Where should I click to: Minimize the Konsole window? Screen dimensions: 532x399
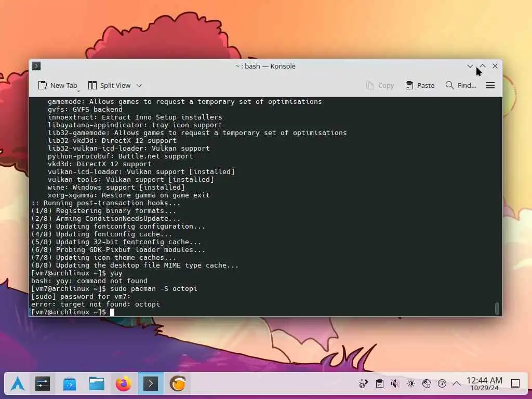470,66
